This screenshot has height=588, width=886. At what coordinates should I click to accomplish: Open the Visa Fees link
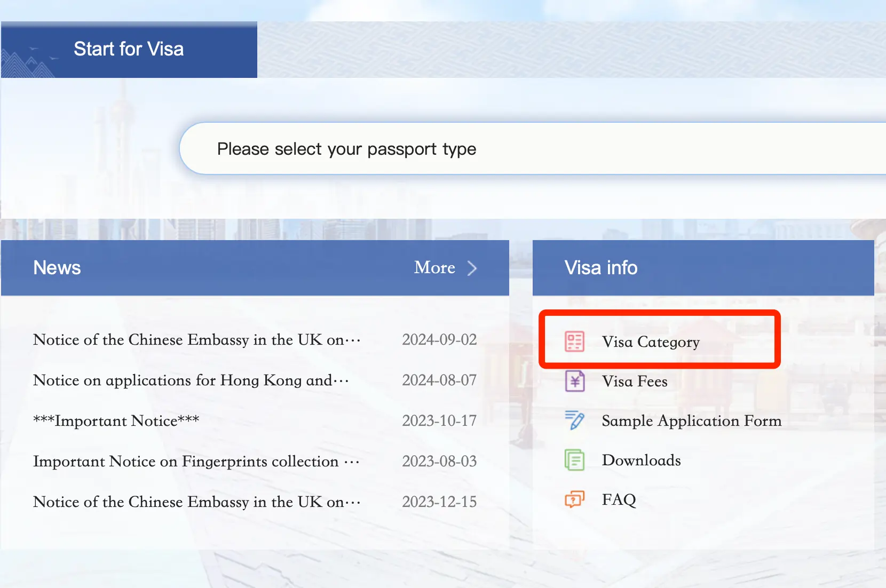pyautogui.click(x=635, y=382)
